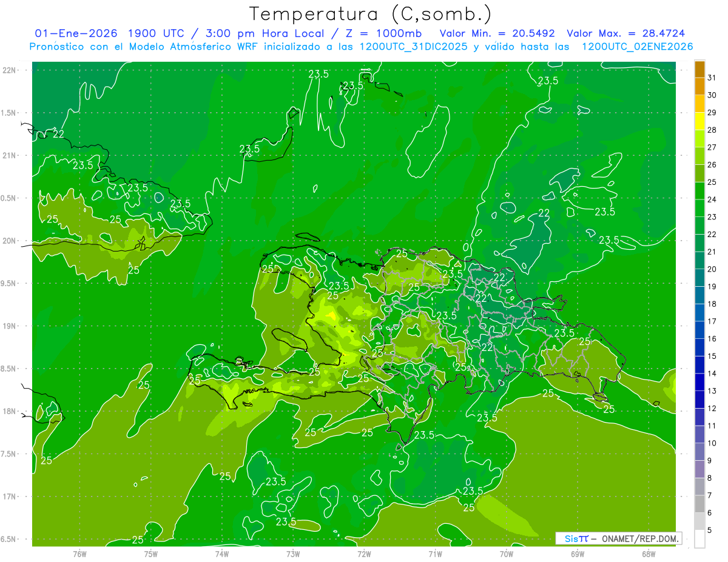This screenshot has height=562, width=728.
Task: Click the "69W" longitude axis label
Action: (578, 554)
